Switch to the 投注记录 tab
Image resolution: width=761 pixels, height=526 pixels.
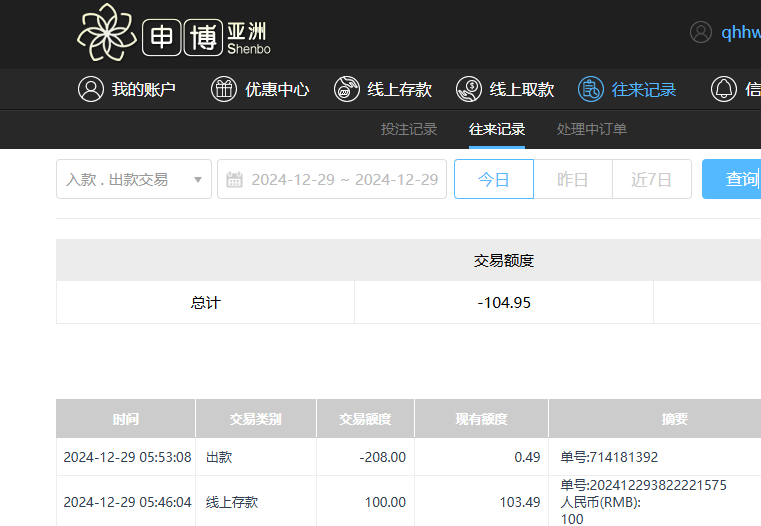point(409,129)
